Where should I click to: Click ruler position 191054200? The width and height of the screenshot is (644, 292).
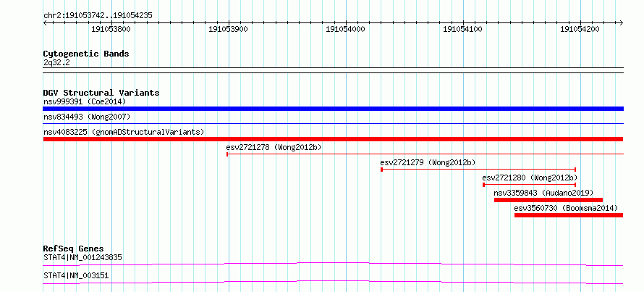(x=580, y=29)
